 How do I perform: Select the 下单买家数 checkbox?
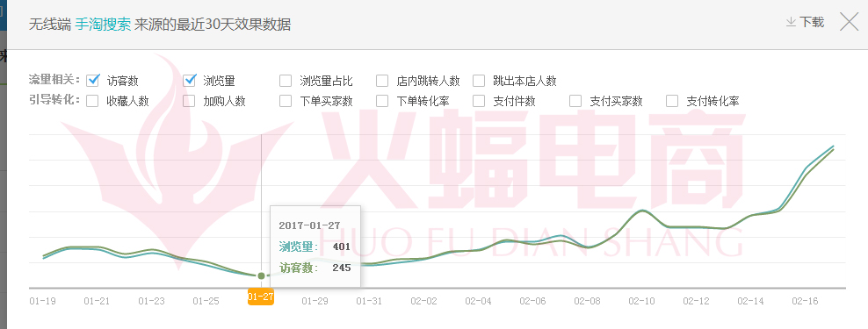[x=286, y=101]
